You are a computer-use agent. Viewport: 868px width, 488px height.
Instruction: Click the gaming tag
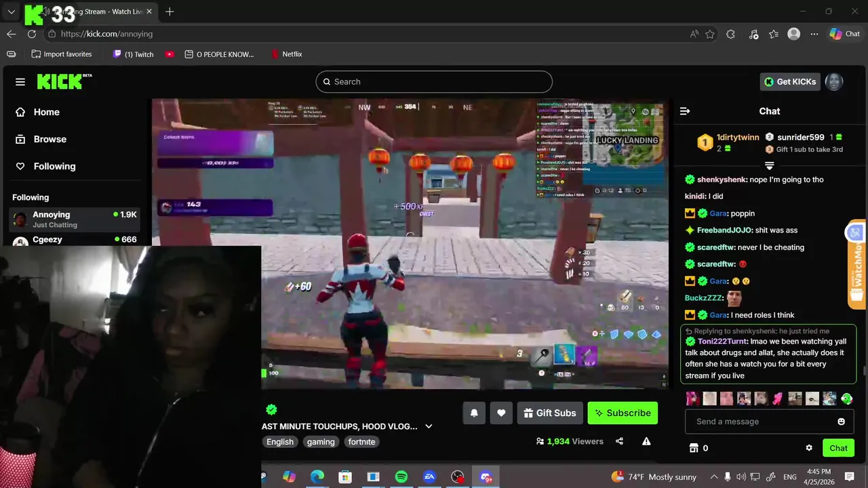tap(321, 442)
